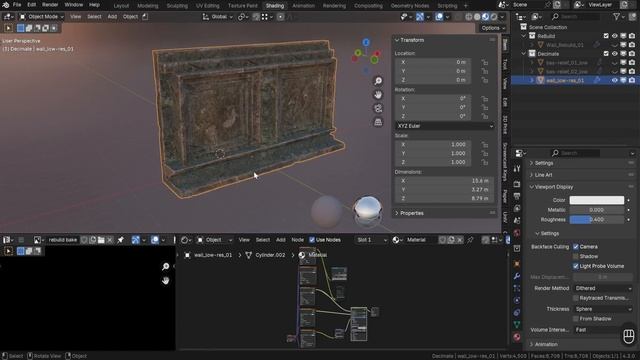
Task: Open the Object Mode dropdown
Action: [x=42, y=17]
